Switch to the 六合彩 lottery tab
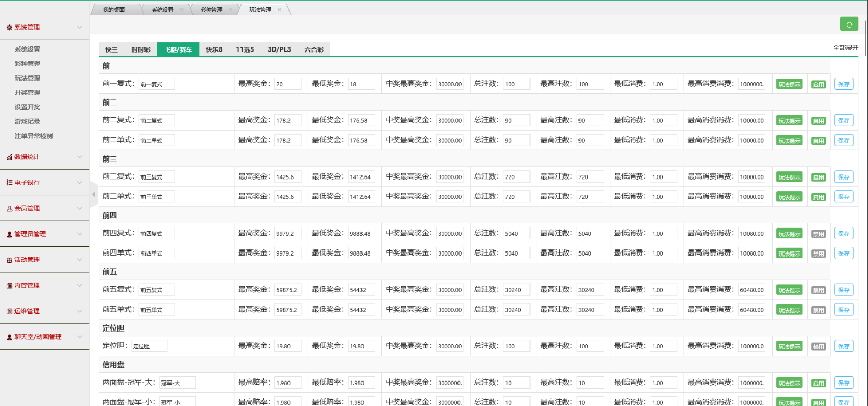868x406 pixels. 314,49
